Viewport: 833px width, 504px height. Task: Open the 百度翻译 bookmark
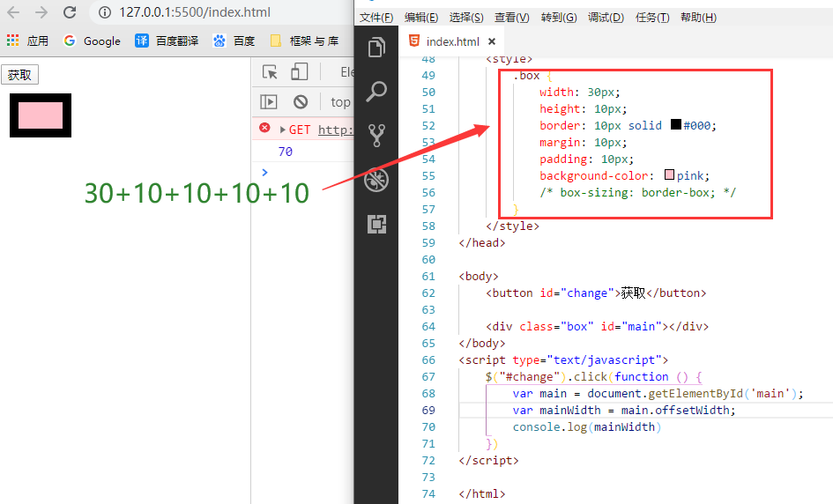(x=167, y=41)
